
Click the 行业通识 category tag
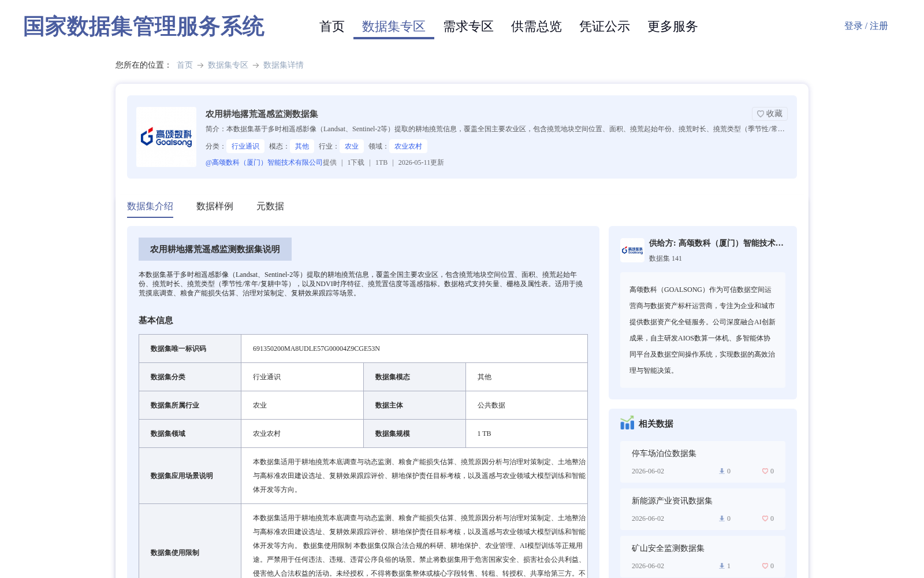[245, 146]
